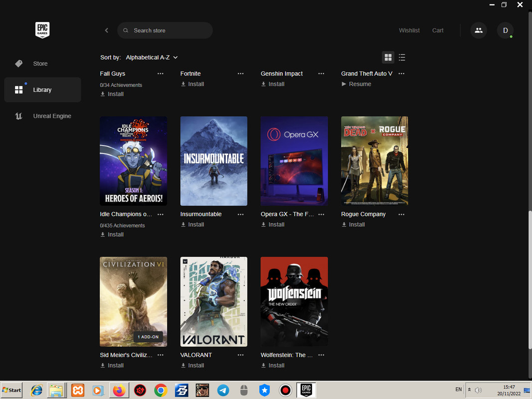Click the Search store field
Viewport: 532px width, 399px height.
(x=165, y=30)
